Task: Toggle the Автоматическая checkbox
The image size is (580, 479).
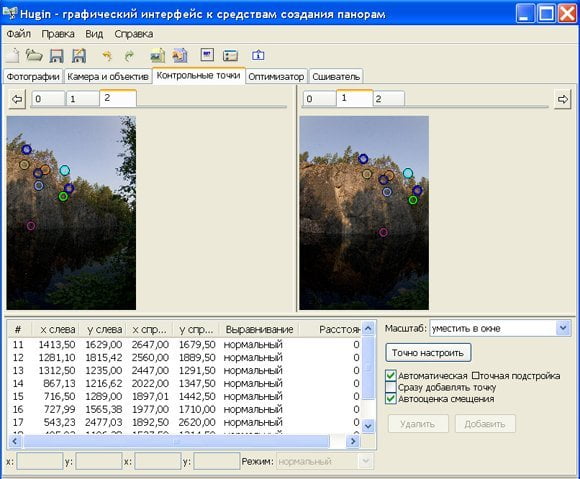Action: coord(391,375)
